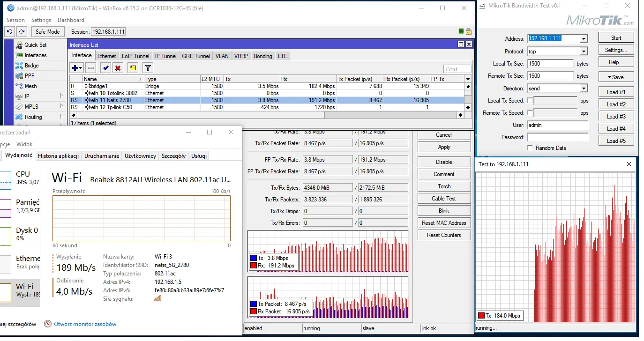Click the Reset MAC Address button
Image resolution: width=644 pixels, height=341 pixels.
click(444, 223)
